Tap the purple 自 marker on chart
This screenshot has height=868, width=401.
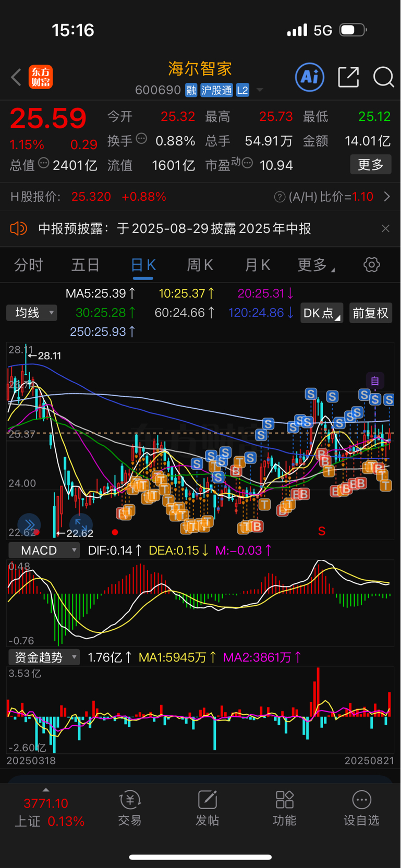375,381
